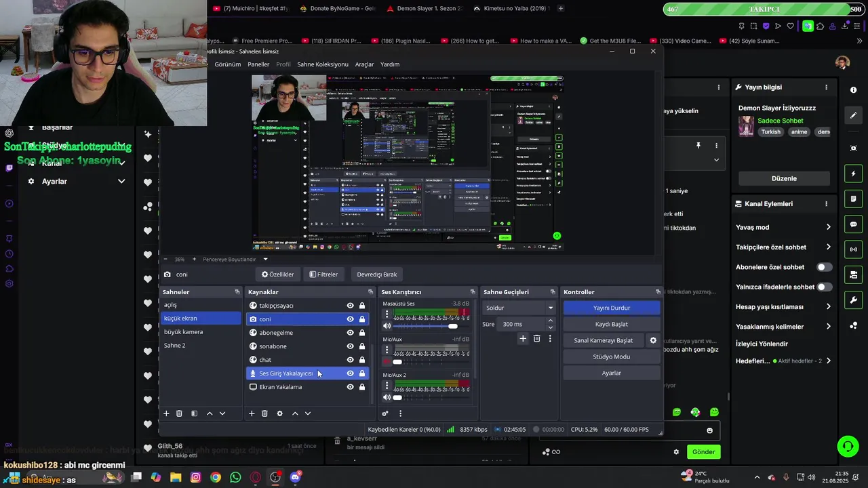The height and width of the screenshot is (488, 868).
Task: Open scene filters icon in Sahneler toolbar
Action: click(194, 413)
